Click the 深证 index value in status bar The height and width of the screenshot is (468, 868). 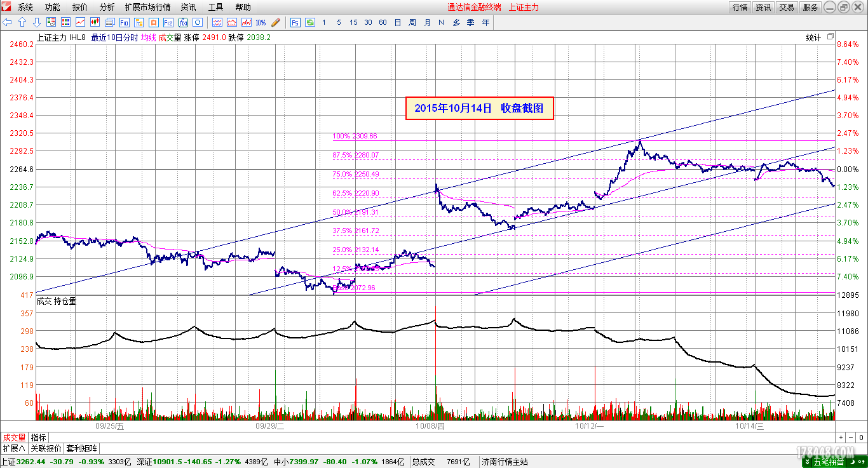167,462
